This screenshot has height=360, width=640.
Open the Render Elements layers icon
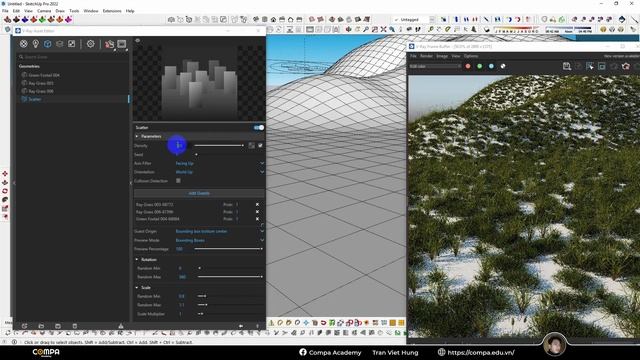tap(60, 44)
